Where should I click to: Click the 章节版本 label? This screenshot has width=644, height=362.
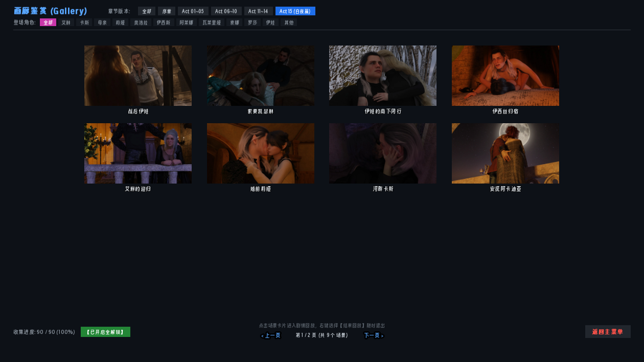click(119, 11)
